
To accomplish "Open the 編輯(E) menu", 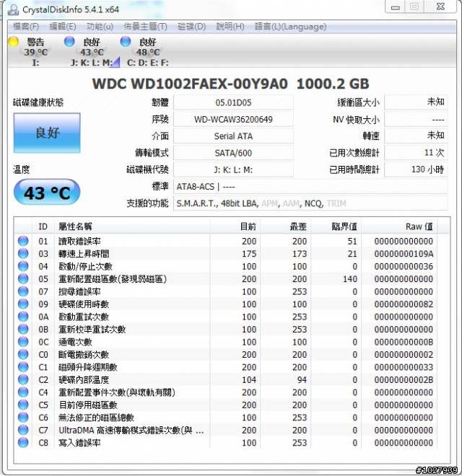I will 63,27.
